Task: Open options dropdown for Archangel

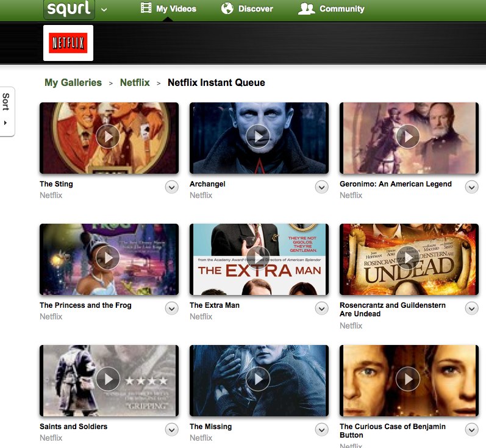Action: tap(322, 187)
